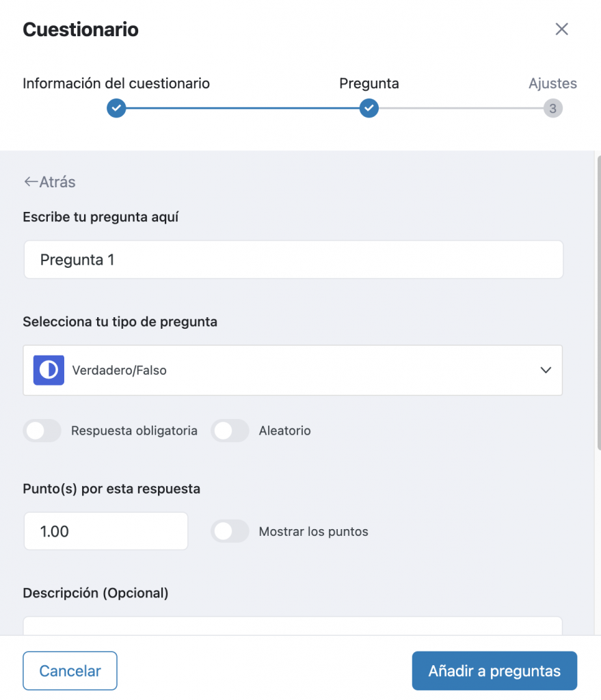
Task: Enable the Respuesta obligatoria toggle
Action: click(x=42, y=431)
